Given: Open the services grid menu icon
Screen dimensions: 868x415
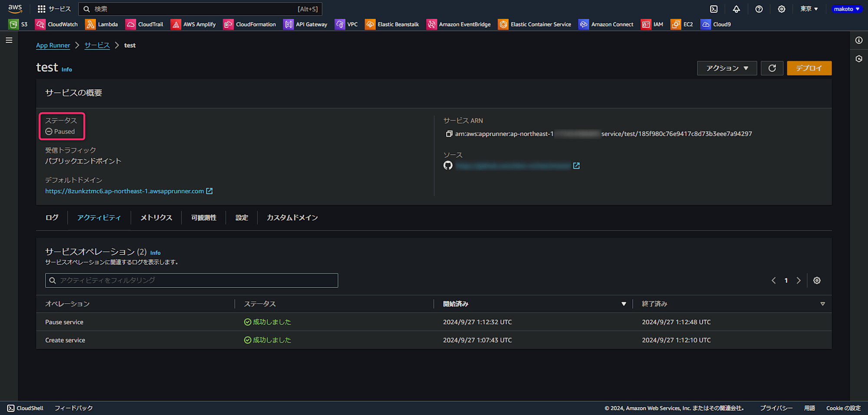Looking at the screenshot, I should tap(42, 9).
